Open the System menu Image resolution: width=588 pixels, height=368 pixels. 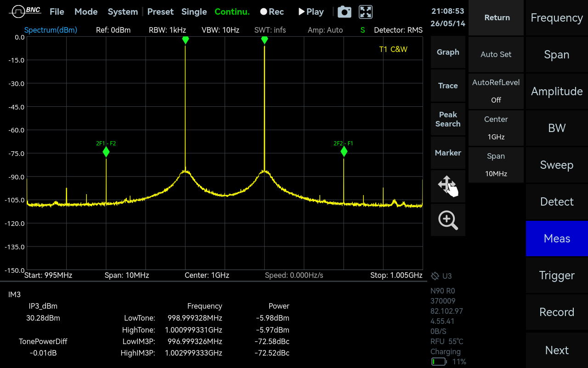click(x=123, y=12)
